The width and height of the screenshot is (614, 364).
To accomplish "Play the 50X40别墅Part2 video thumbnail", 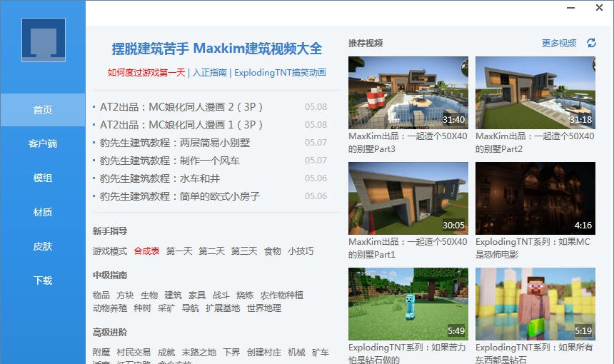I will click(535, 93).
